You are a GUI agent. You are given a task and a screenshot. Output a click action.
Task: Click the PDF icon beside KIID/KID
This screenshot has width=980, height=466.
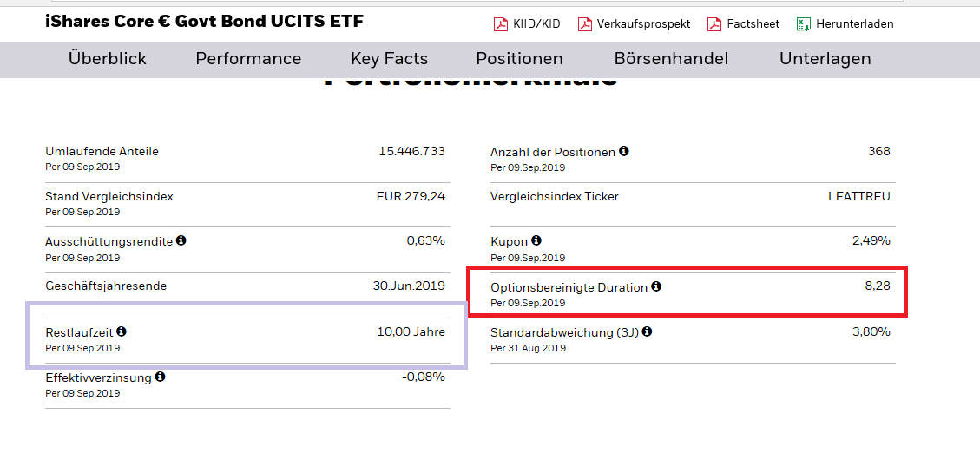501,24
